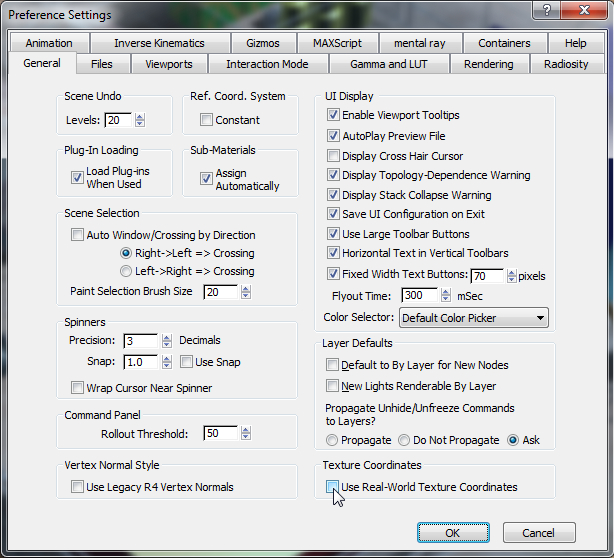Viewport: 614px width, 558px height.
Task: Select the General tab
Action: click(x=42, y=63)
